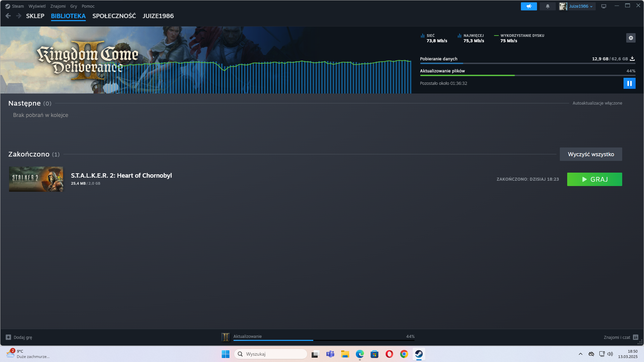Click Brak pobrań w kolejce text
Screen dimensions: 644x362
coord(41,115)
